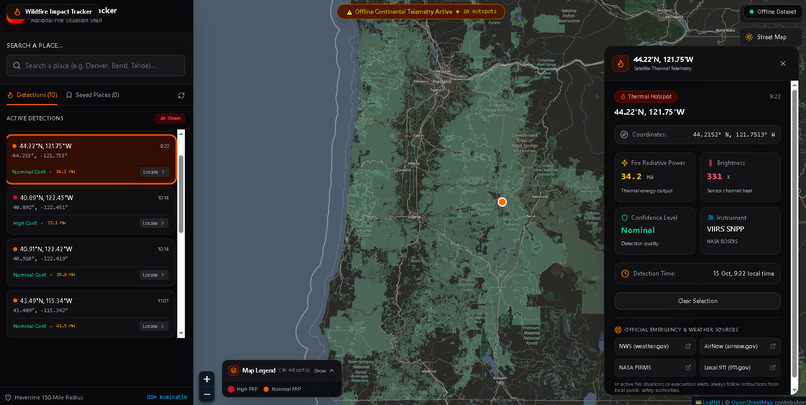Refresh detections with the circular arrows icon
The height and width of the screenshot is (405, 806).
tap(181, 95)
